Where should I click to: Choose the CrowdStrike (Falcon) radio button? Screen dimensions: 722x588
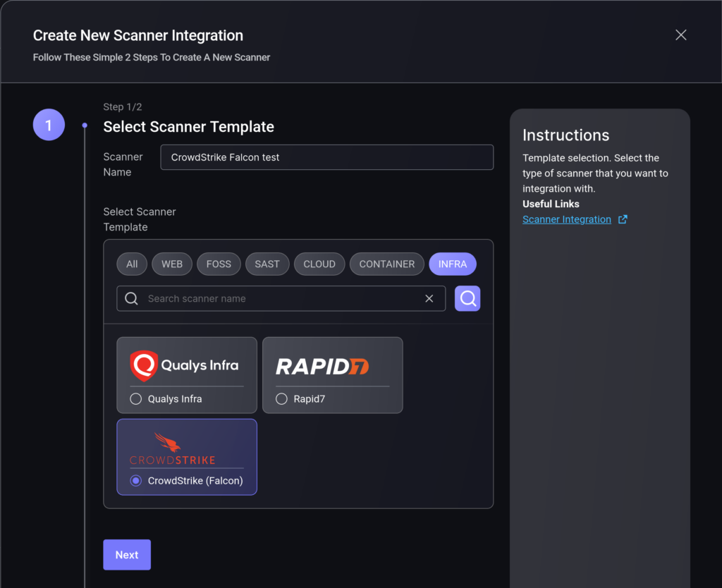click(136, 481)
